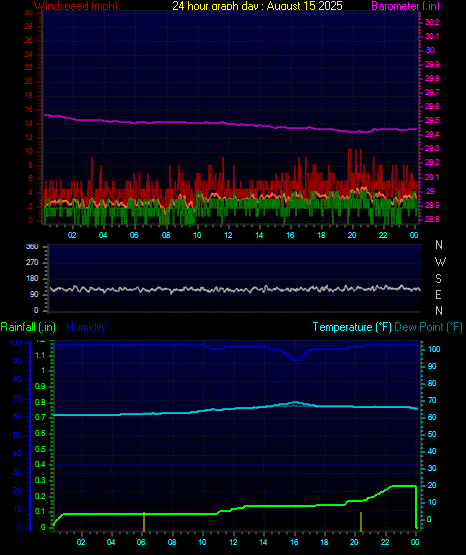This screenshot has width=466, height=555.
Task: Click the Windspeed (mph) axis title
Action: pyautogui.click(x=76, y=5)
